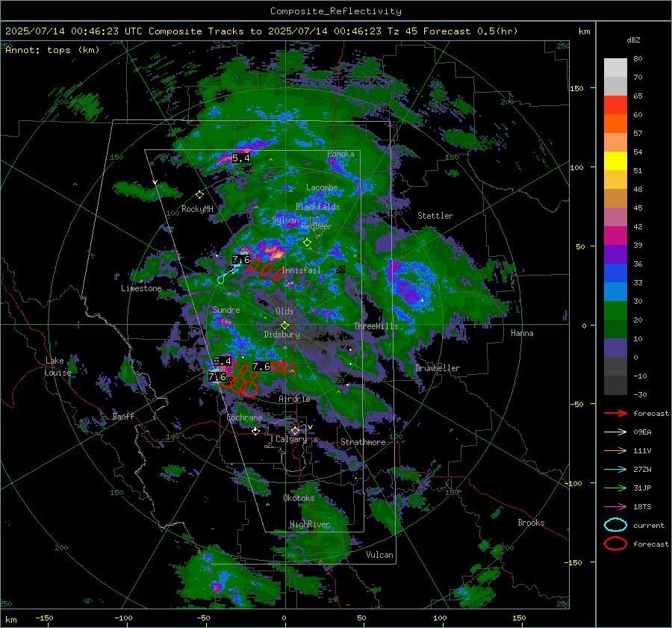
Task: Click the red forecast arrow in legend
Action: (615, 413)
